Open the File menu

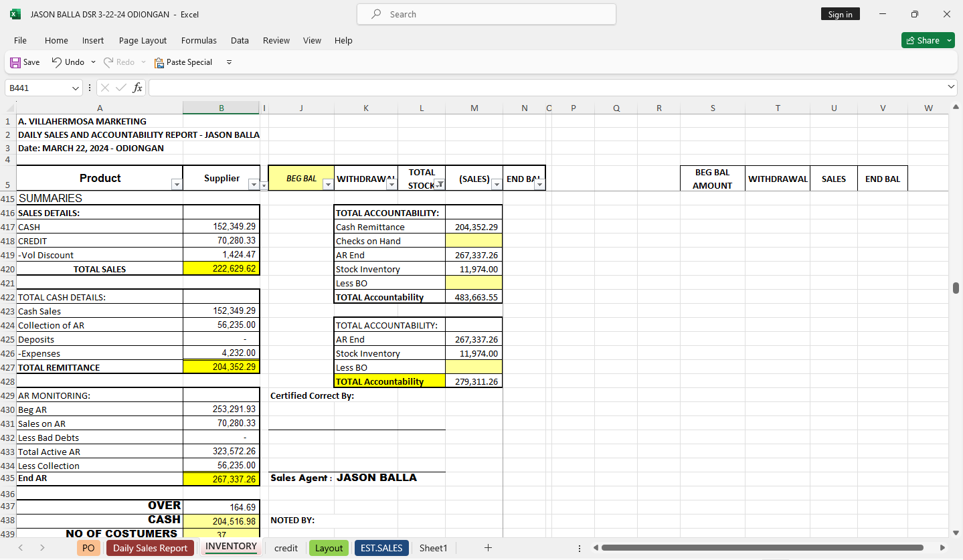point(20,41)
